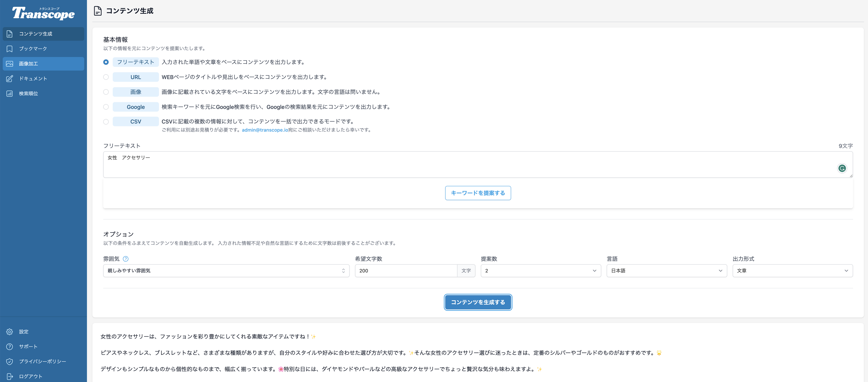The width and height of the screenshot is (868, 382).
Task: Open 設定 via the gear icon in the sidebar
Action: pyautogui.click(x=9, y=332)
